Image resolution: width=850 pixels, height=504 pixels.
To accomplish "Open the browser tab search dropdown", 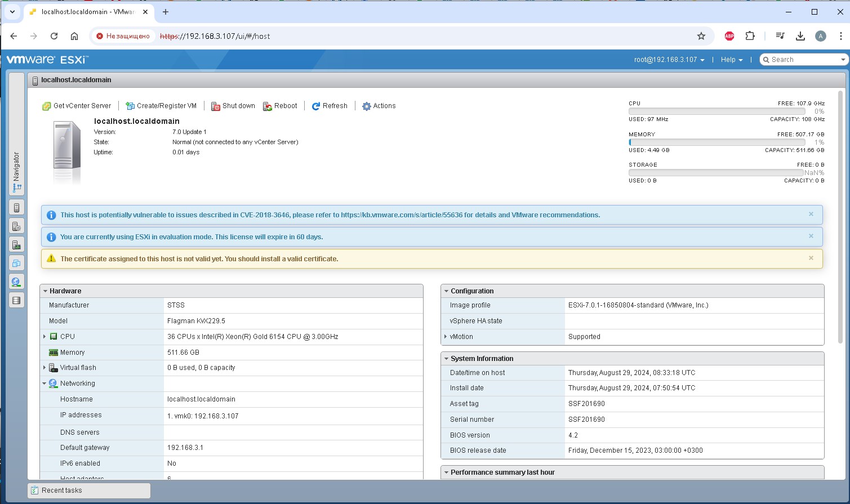I will (12, 11).
